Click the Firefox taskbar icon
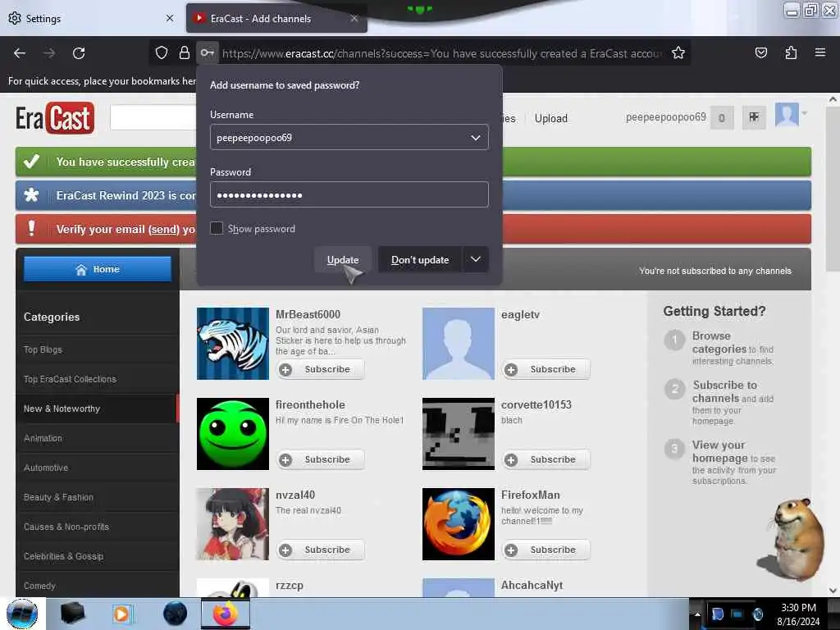The image size is (840, 630). [226, 614]
